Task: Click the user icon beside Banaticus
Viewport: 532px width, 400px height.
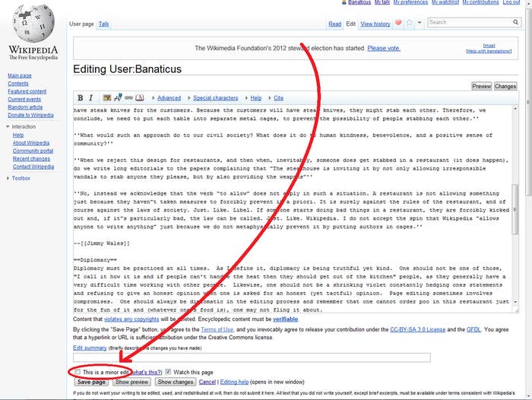Action: coord(344,2)
